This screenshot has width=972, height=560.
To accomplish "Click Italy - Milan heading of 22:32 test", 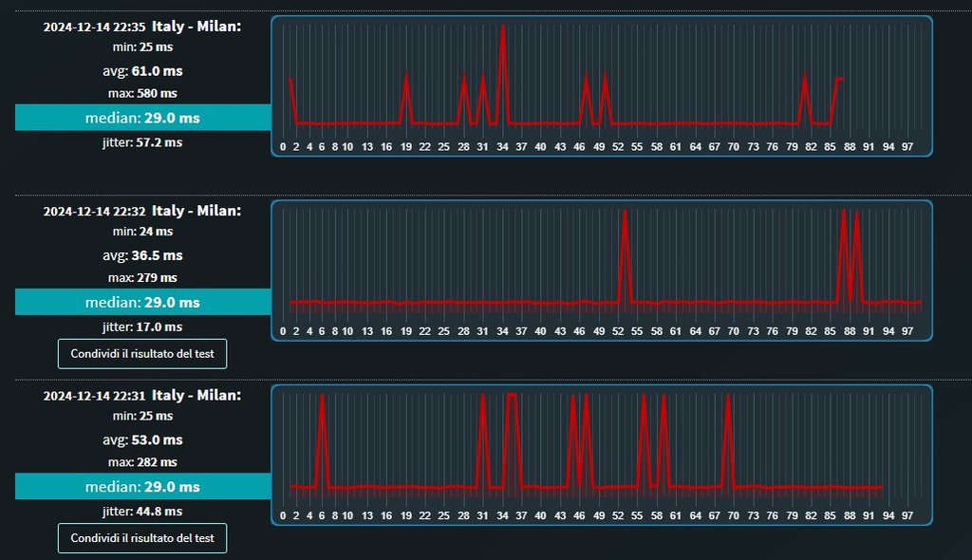I will coord(196,210).
